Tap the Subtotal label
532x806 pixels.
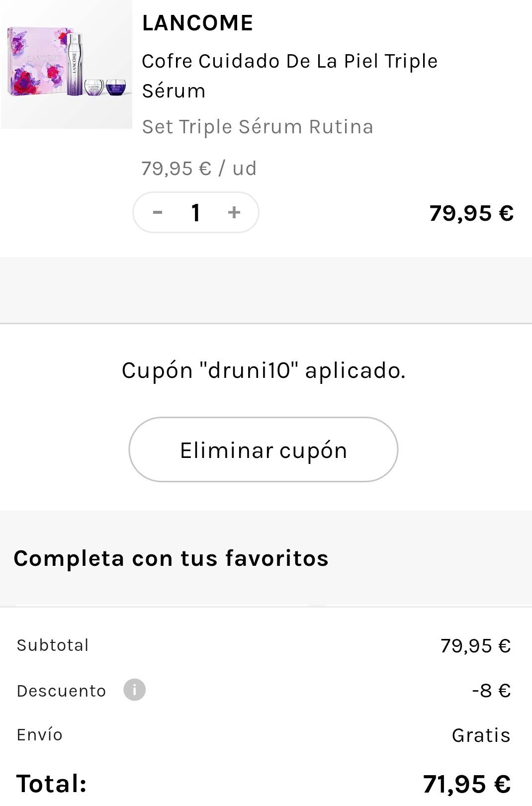(53, 645)
